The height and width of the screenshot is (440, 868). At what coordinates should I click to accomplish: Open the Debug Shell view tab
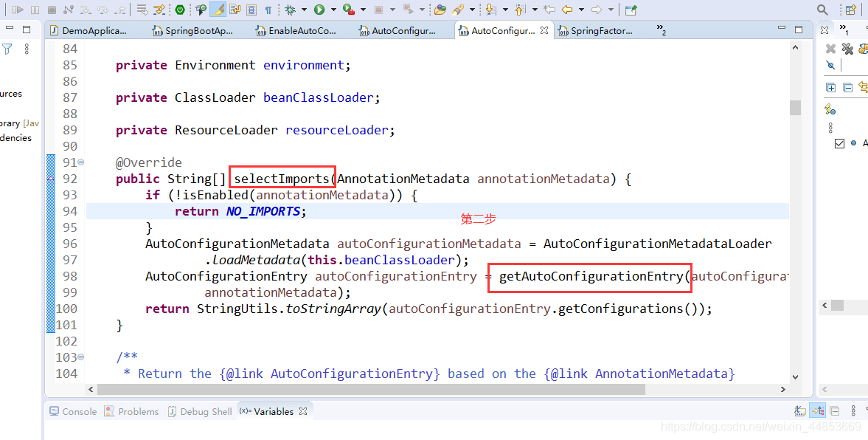point(200,411)
